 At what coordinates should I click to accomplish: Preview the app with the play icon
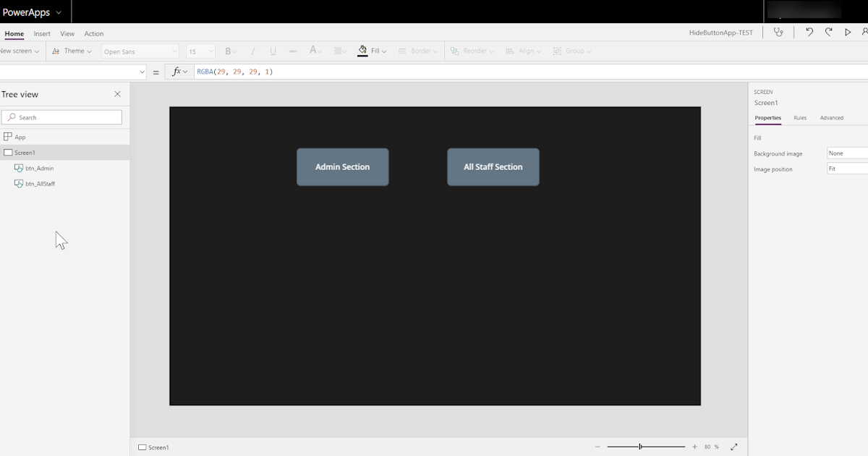point(847,32)
